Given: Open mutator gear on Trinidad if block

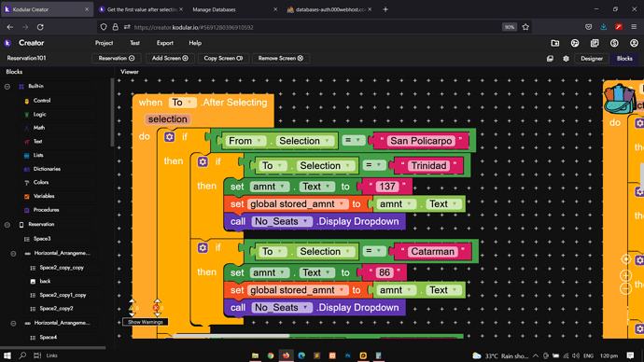Looking at the screenshot, I should [203, 161].
